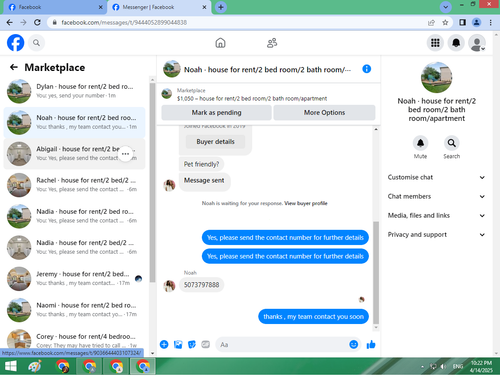Click the browser address bar
This screenshot has width=500, height=385.
pyautogui.click(x=240, y=22)
